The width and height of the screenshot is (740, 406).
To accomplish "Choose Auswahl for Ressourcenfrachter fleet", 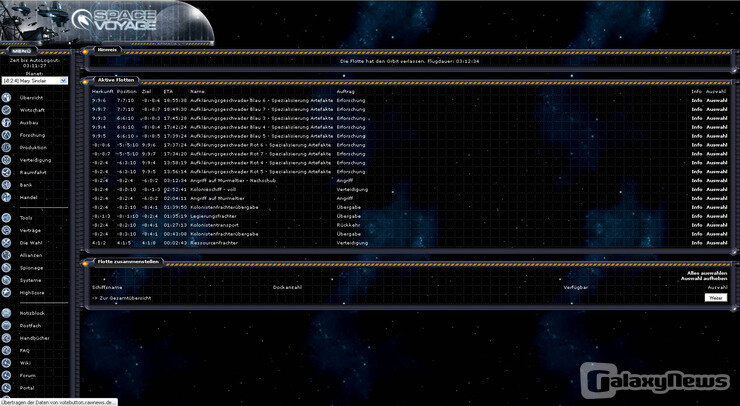I will 717,243.
